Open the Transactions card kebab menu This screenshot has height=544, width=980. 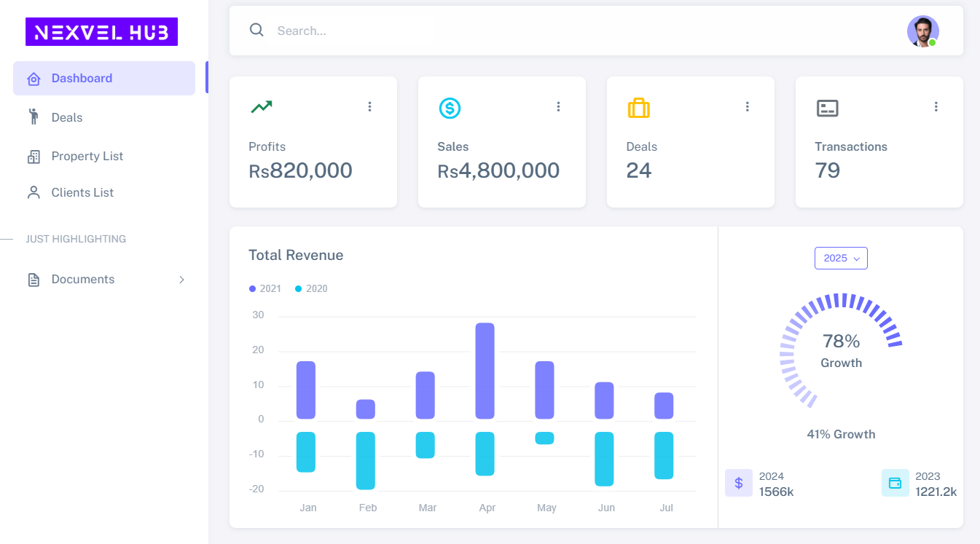[x=936, y=107]
